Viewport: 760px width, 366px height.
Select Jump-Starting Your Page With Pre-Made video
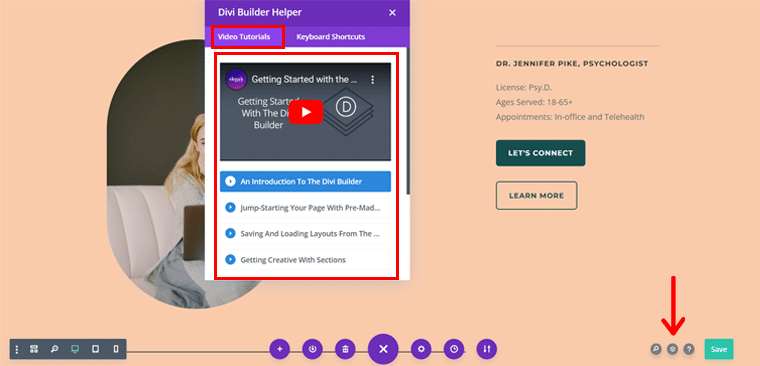(x=305, y=208)
